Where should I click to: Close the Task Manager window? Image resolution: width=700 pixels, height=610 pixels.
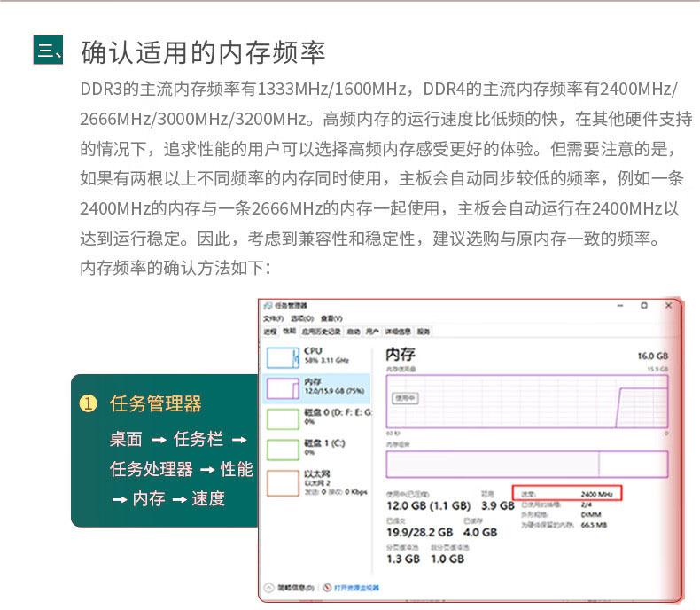pyautogui.click(x=668, y=306)
